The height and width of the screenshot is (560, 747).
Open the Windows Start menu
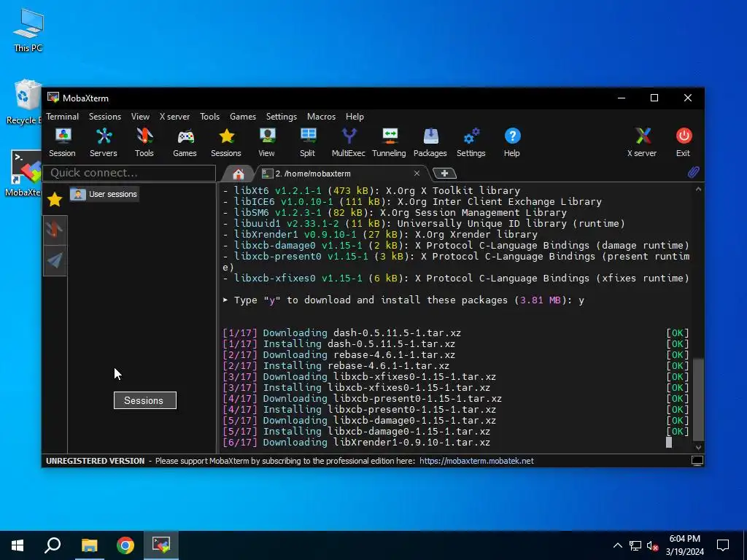pyautogui.click(x=18, y=545)
